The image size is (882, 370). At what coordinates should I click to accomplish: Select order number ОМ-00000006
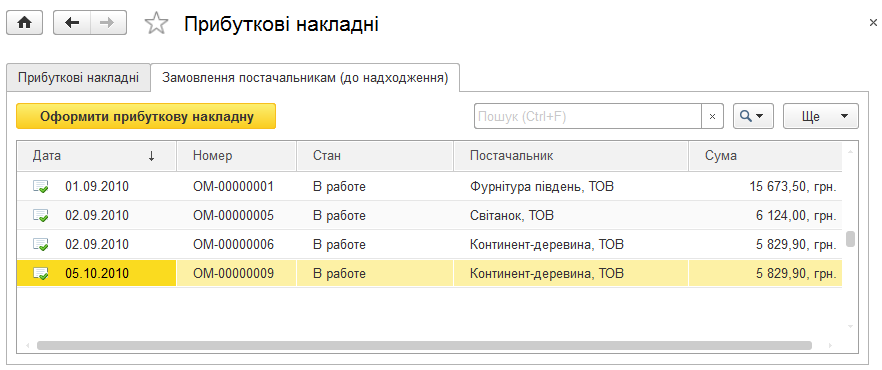point(233,245)
